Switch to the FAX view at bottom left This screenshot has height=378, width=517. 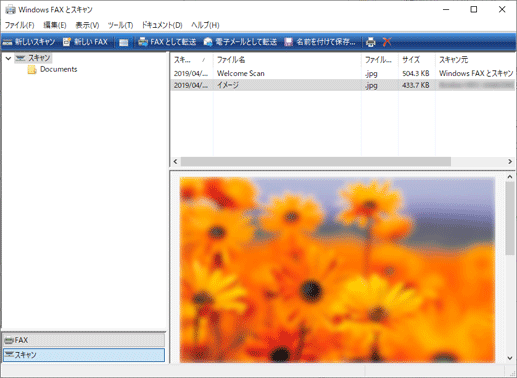tap(84, 340)
